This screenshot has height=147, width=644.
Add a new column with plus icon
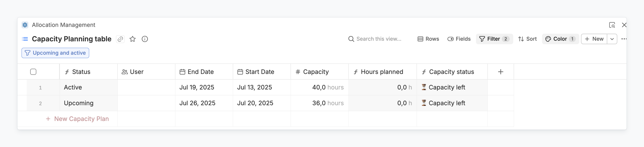(500, 72)
